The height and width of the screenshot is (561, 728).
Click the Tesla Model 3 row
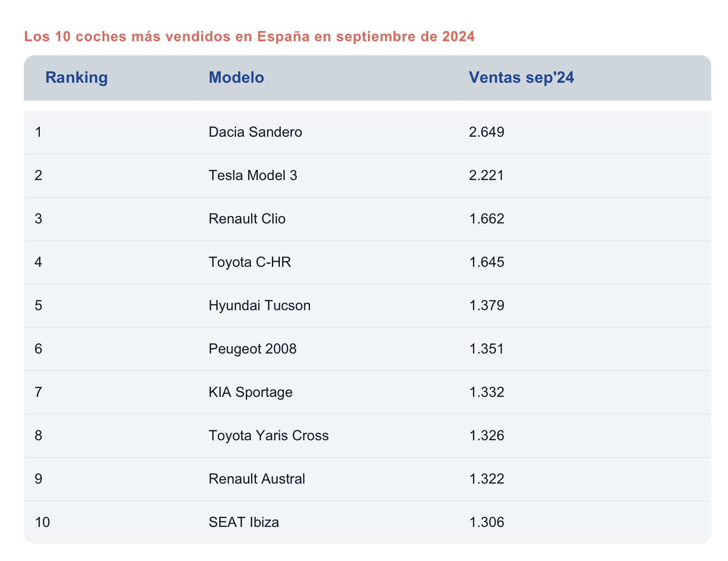pos(253,176)
